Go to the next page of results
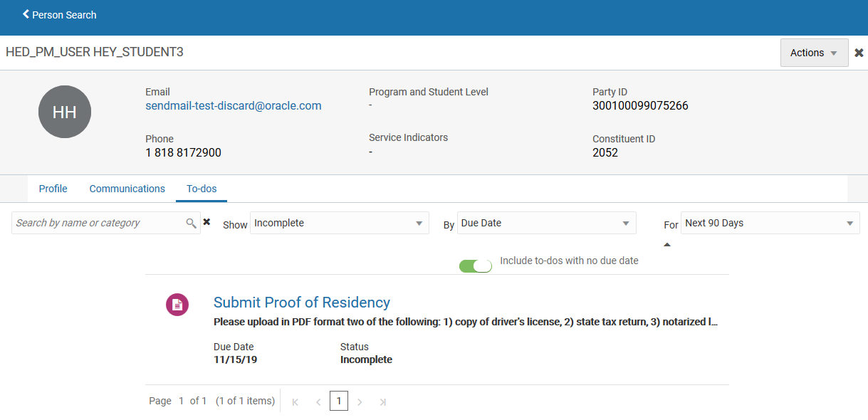This screenshot has width=868, height=420. tap(360, 402)
